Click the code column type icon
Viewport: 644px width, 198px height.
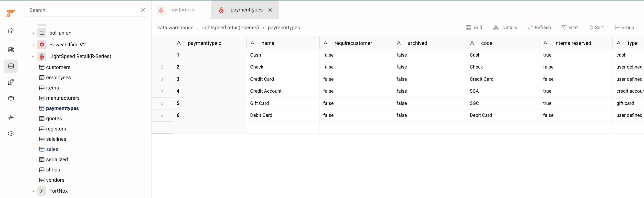tap(472, 43)
